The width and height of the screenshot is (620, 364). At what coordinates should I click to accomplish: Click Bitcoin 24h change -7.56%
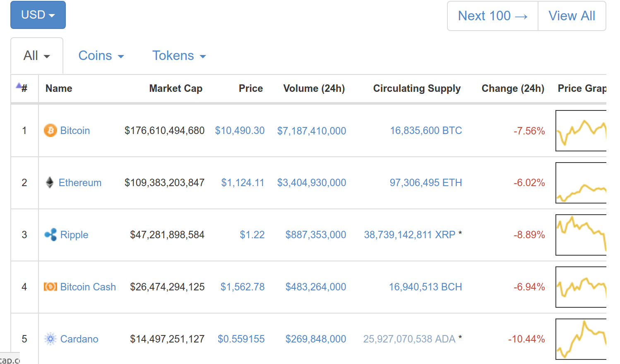tap(529, 131)
